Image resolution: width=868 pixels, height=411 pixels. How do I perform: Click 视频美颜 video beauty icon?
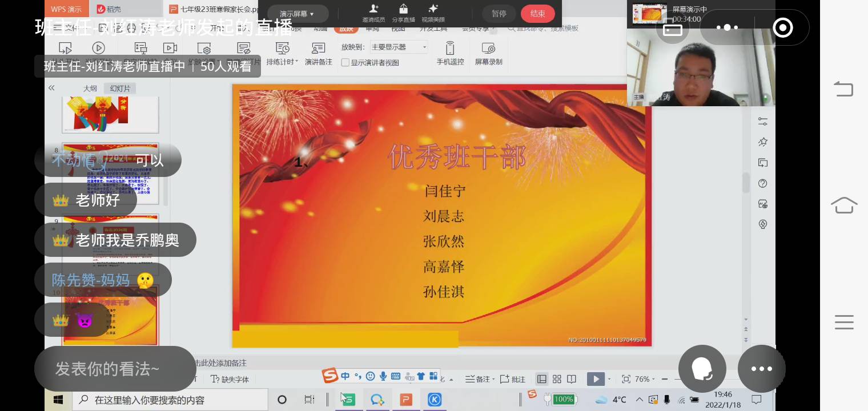click(433, 13)
